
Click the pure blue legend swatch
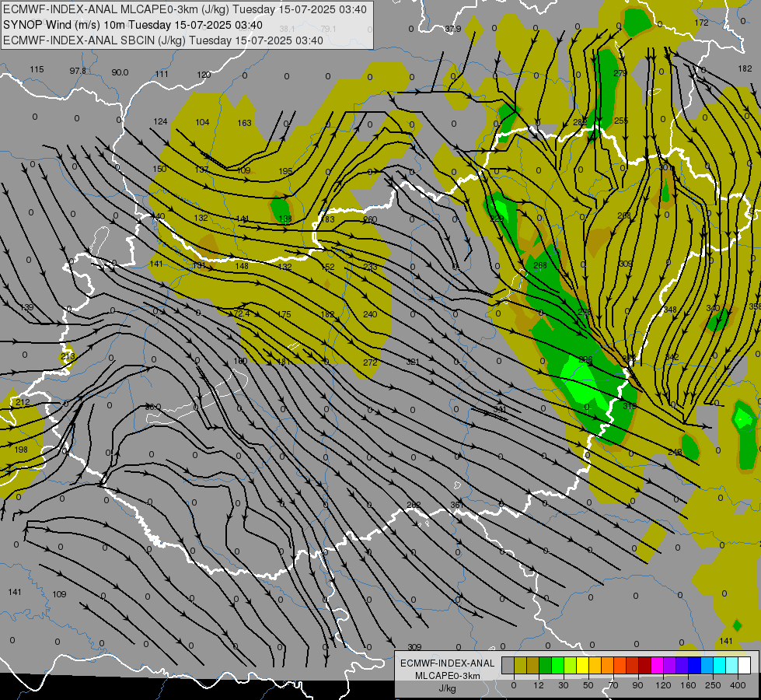coord(695,665)
